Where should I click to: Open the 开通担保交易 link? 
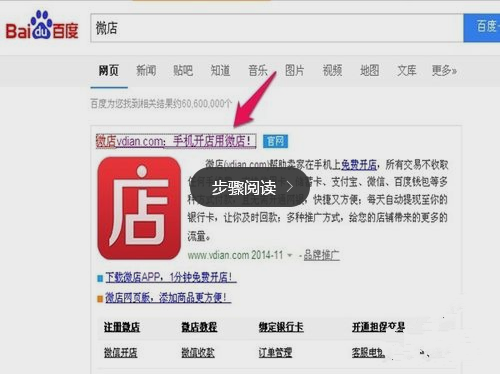[378, 327]
